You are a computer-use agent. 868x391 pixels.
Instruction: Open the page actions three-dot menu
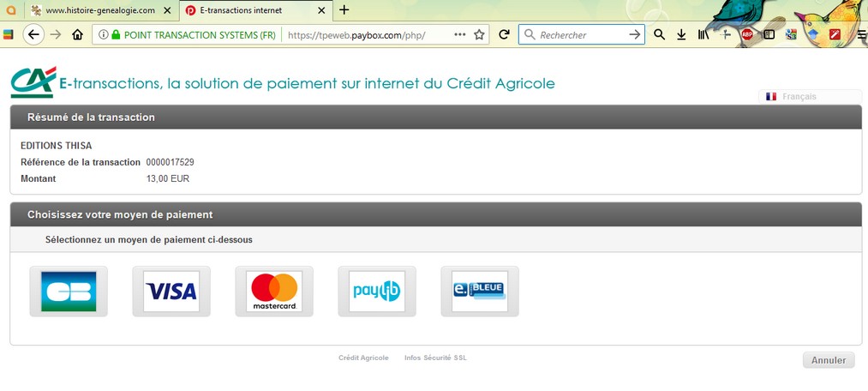point(459,34)
